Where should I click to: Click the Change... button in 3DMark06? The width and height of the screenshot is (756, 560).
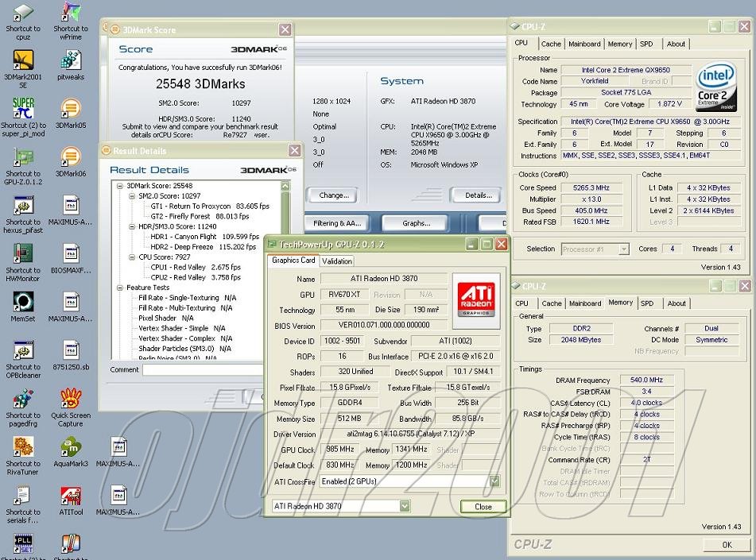[x=334, y=195]
